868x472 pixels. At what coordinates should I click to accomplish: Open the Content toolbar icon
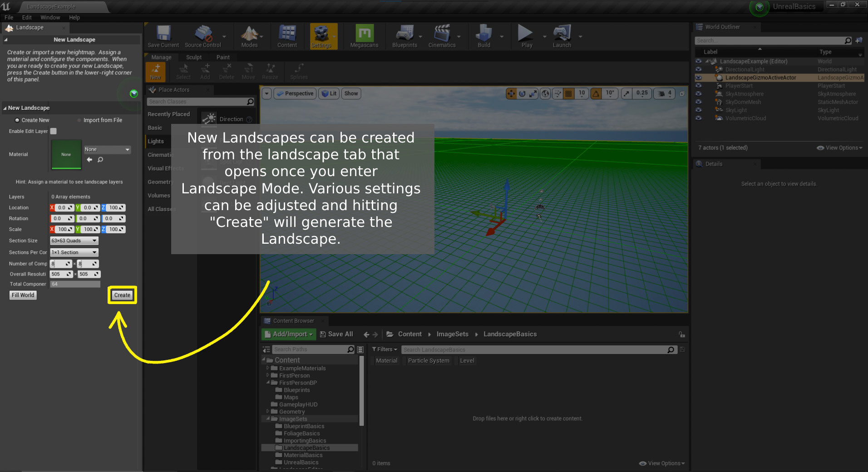point(287,36)
